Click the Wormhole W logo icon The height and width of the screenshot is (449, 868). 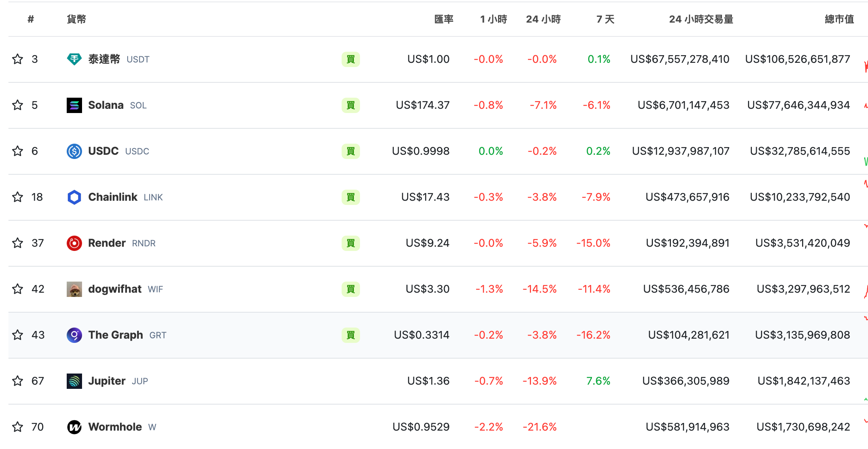(x=74, y=427)
